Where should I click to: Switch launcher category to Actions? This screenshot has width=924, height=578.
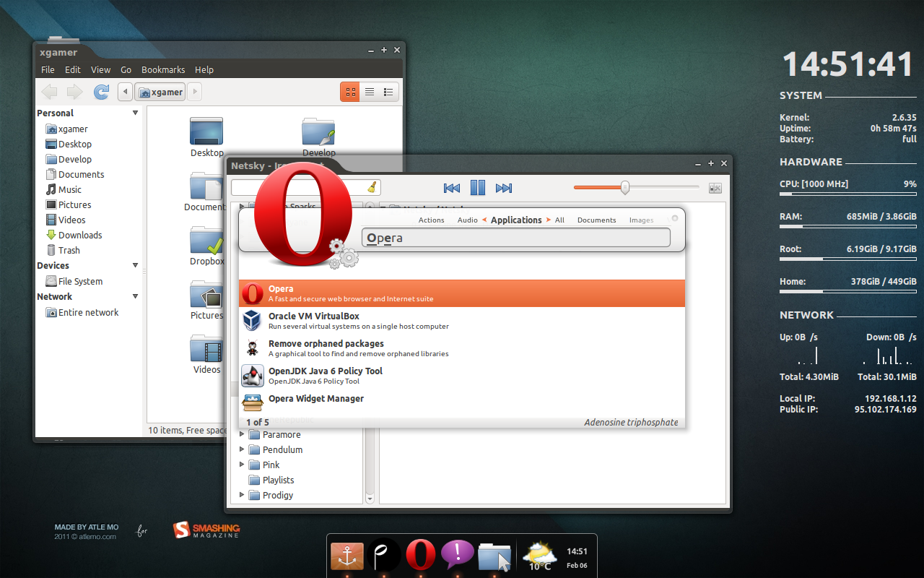click(x=431, y=220)
